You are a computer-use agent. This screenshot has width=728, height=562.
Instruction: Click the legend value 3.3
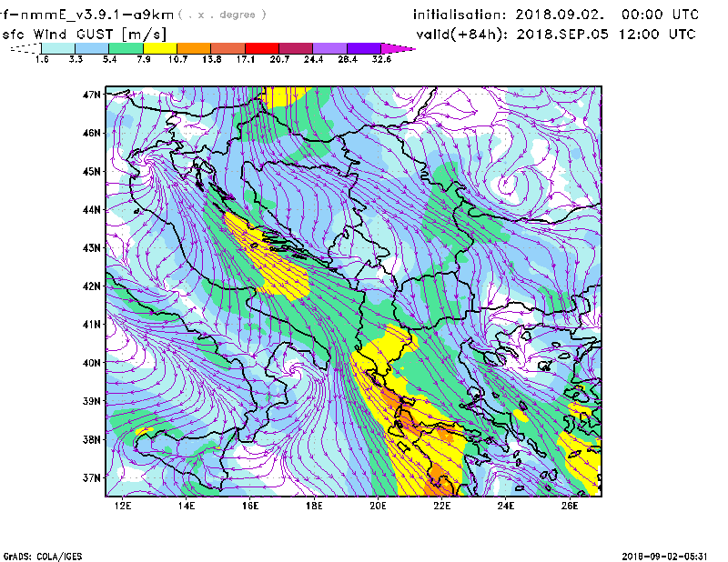click(x=76, y=59)
